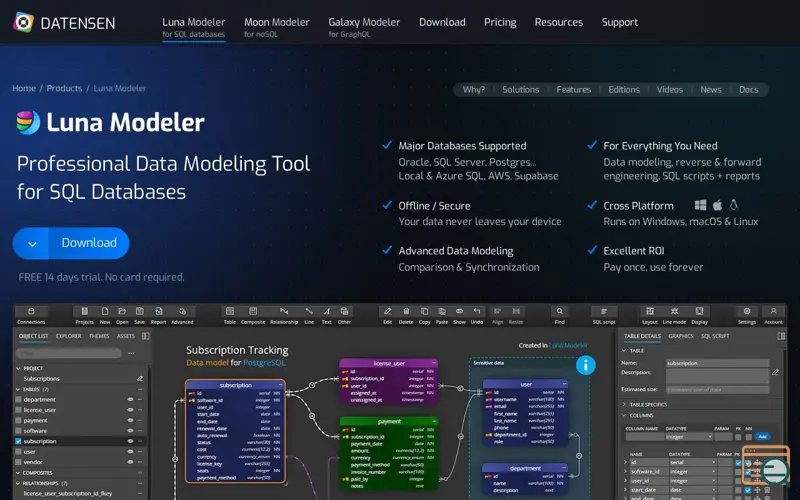Click the blue info circle on diagram
800x500 pixels.
586,365
